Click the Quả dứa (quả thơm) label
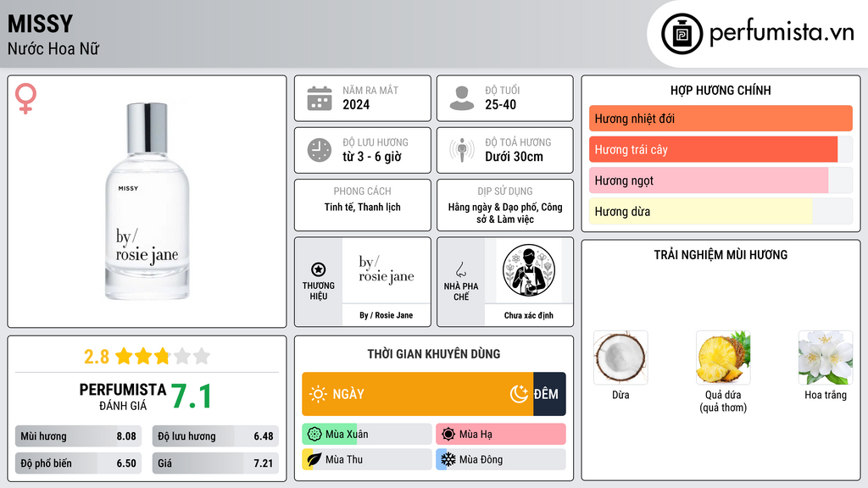 point(723,401)
